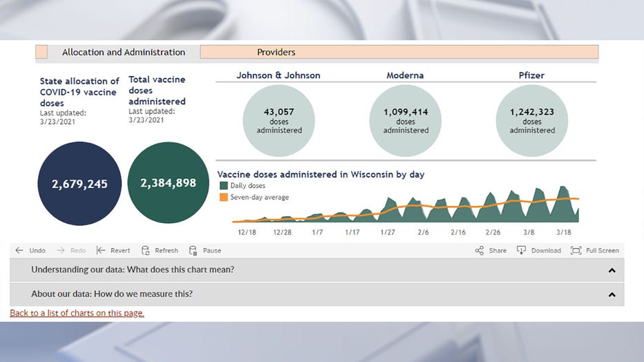Click the 'Moderna' heading
This screenshot has width=644, height=362.
click(x=405, y=75)
